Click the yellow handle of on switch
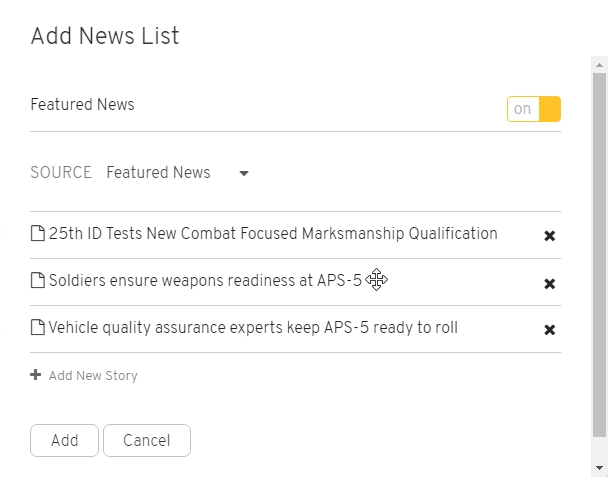 point(550,109)
